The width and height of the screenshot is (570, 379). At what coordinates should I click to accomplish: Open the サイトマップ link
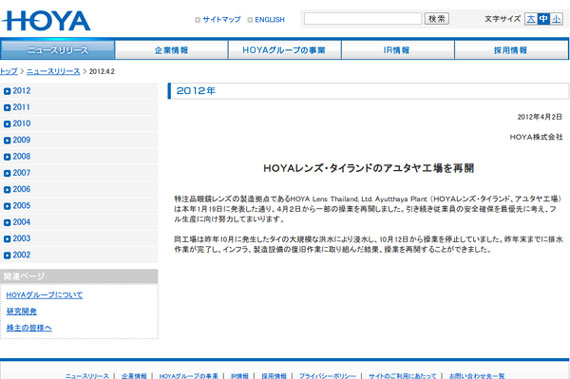coord(221,20)
